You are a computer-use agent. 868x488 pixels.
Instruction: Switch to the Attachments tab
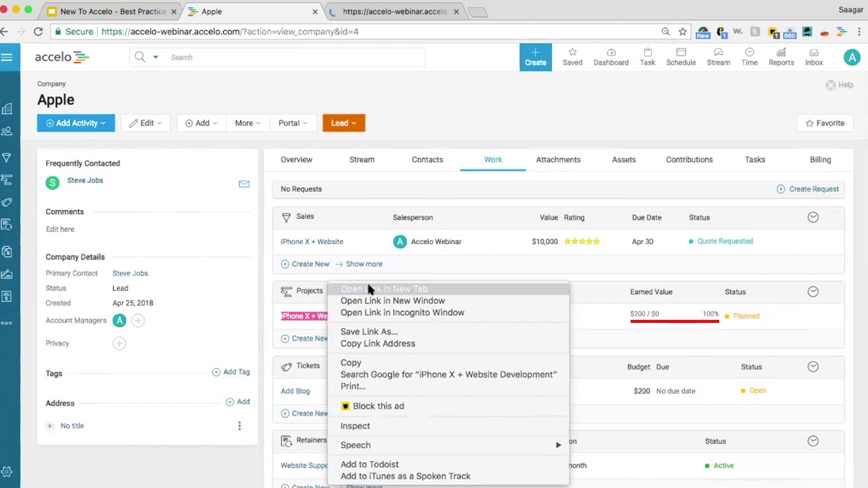click(x=558, y=159)
